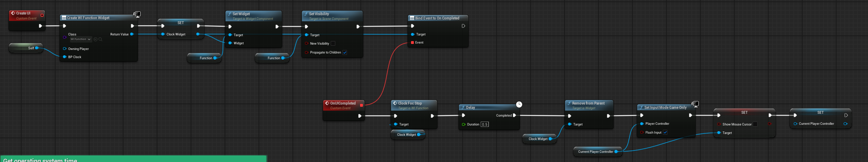
Task: Click the red delegate pin on Create UI
Action: (x=42, y=15)
